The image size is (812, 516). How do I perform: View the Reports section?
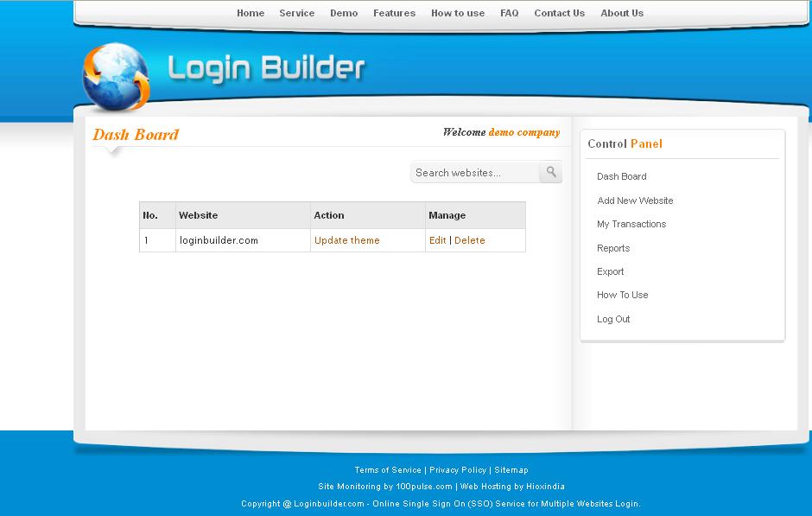(613, 248)
